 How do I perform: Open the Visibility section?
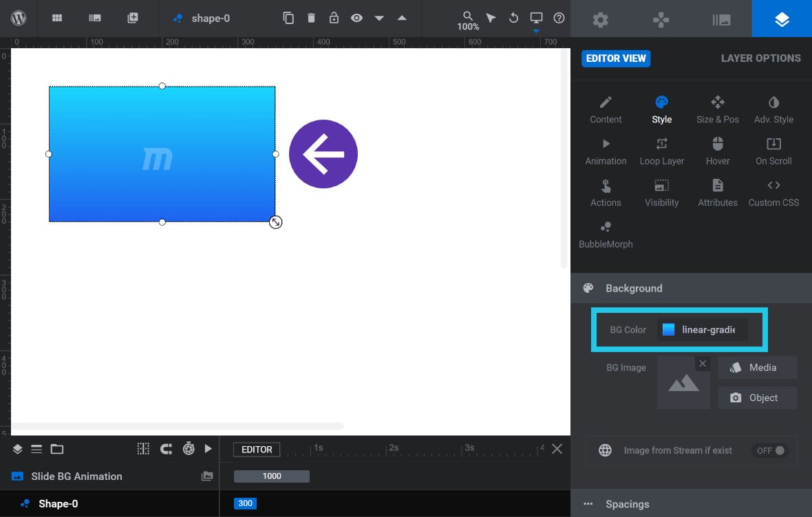click(x=662, y=193)
